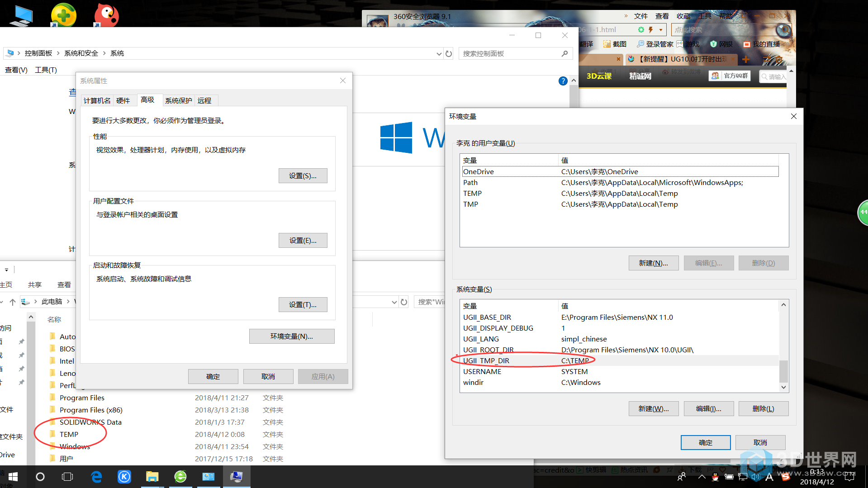The height and width of the screenshot is (488, 868).
Task: Open Task View on the taskbar
Action: [67, 477]
